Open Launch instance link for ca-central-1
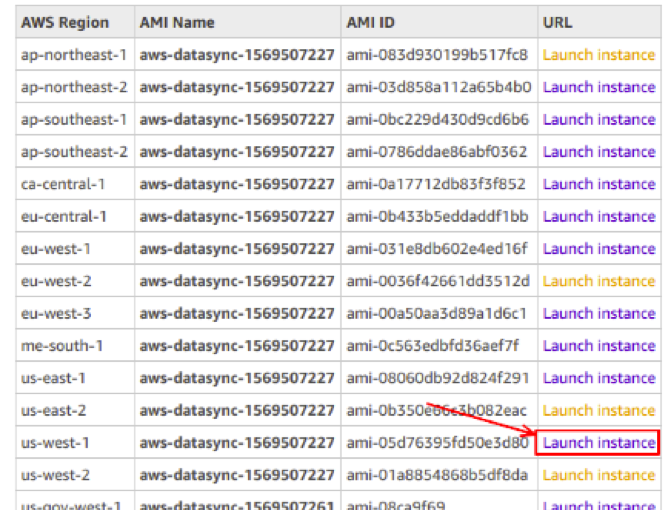The height and width of the screenshot is (510, 666). tap(599, 184)
